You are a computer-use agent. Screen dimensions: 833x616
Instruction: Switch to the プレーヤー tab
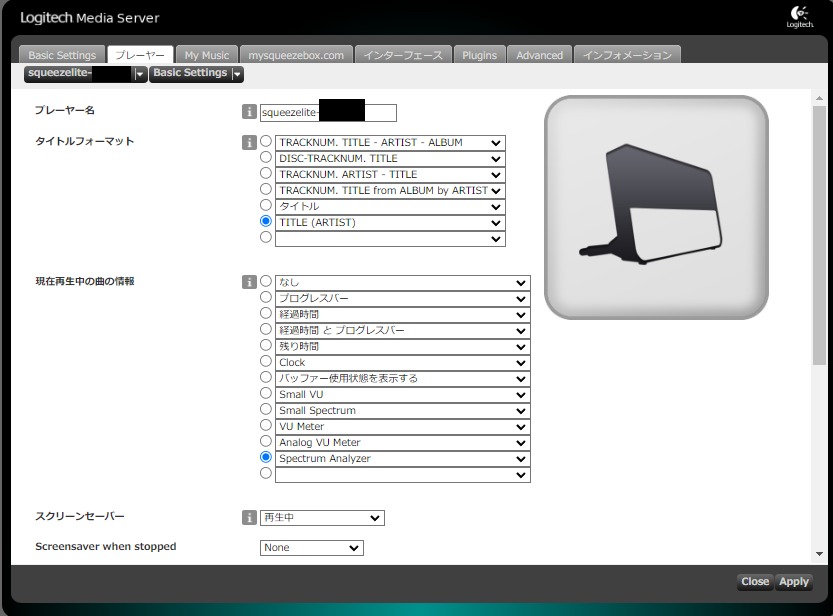pos(140,55)
